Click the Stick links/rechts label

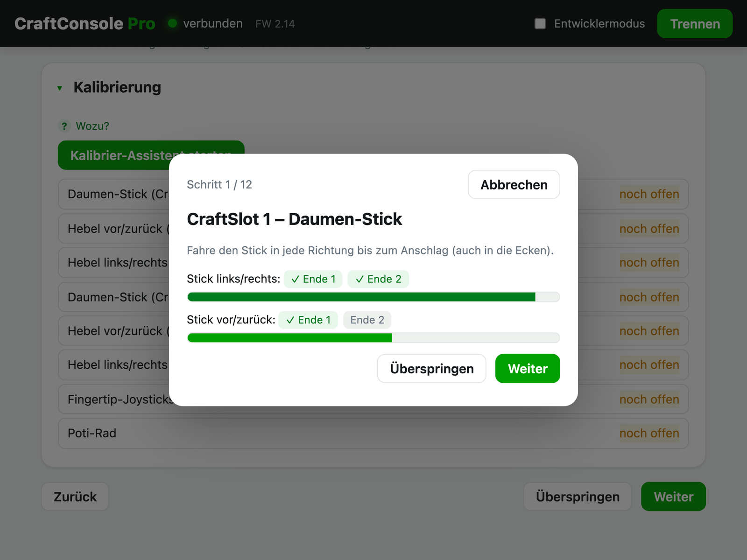click(233, 279)
